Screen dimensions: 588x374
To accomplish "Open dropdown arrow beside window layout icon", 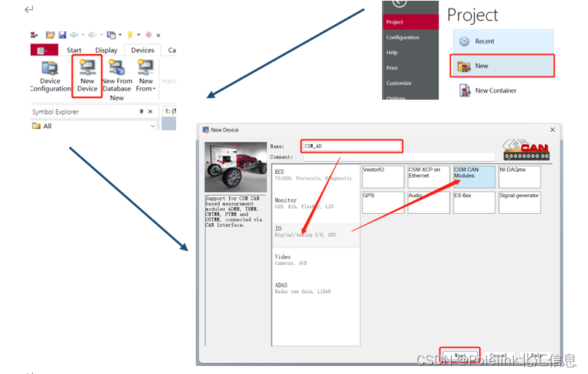I will point(120,35).
